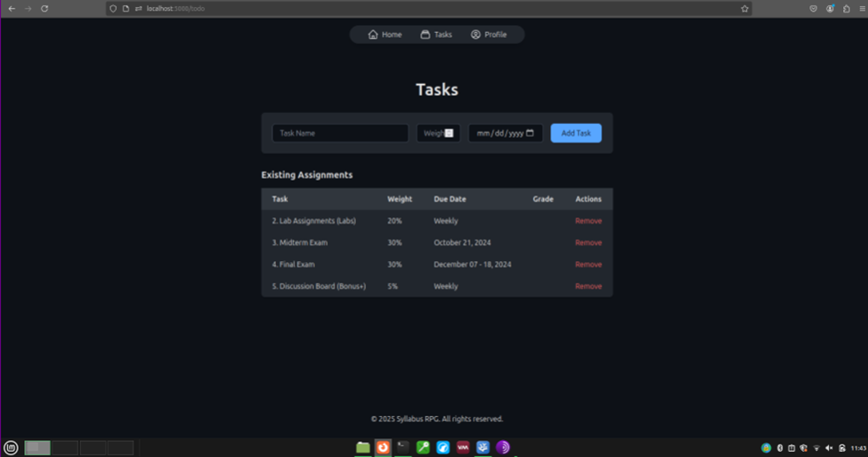Focus the Weight number field
Screen dimensions: 868x457
438,133
